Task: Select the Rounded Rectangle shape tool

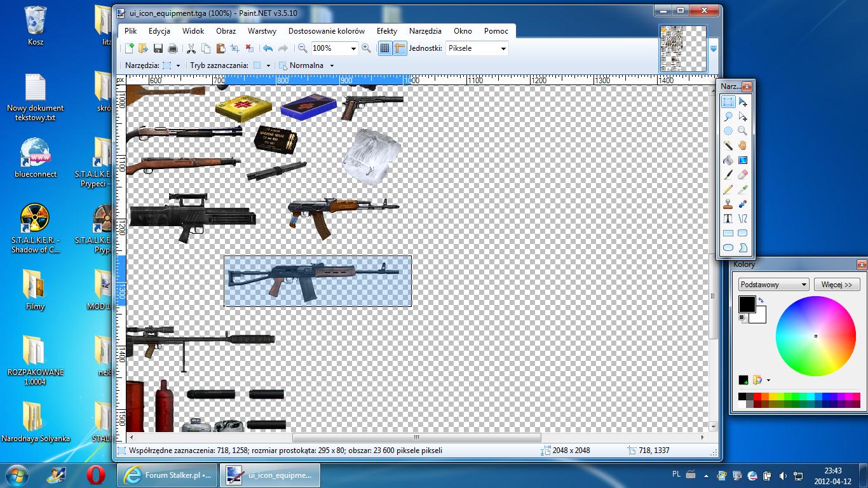Action: [x=743, y=233]
